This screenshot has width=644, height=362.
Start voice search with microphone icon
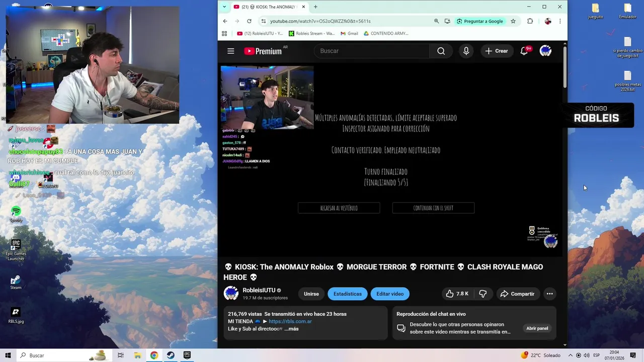(466, 51)
